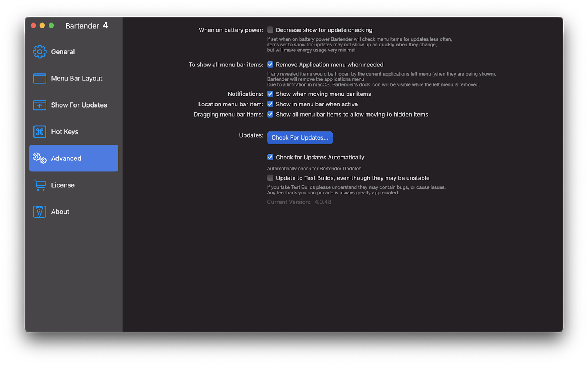
Task: Maximize the window with the green button
Action: (x=51, y=25)
